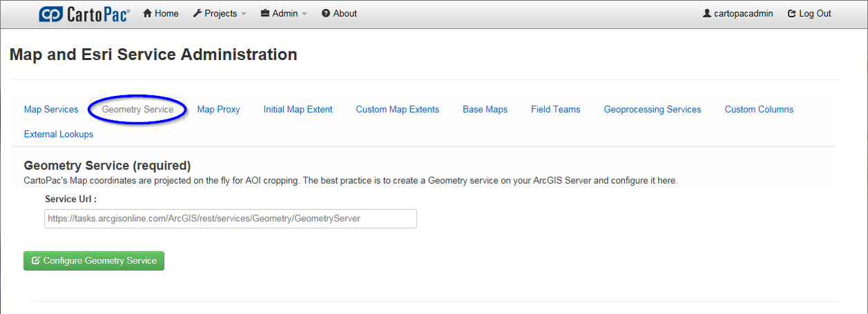
Task: Go to the Initial Map Extent tab
Action: pyautogui.click(x=298, y=109)
